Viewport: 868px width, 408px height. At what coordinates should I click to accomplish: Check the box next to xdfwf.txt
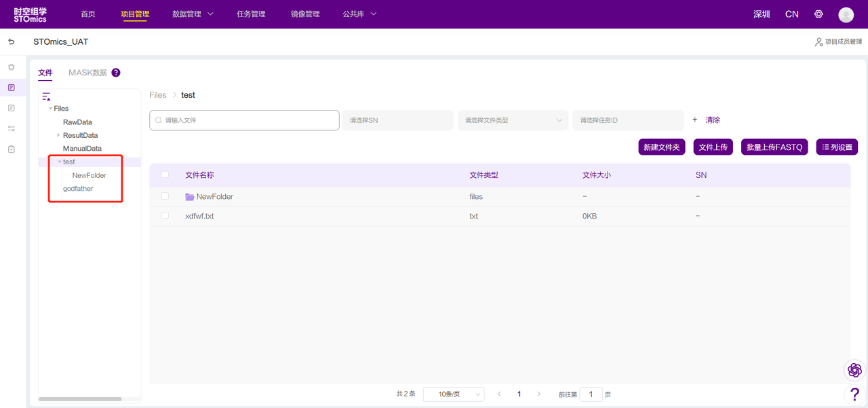click(165, 216)
